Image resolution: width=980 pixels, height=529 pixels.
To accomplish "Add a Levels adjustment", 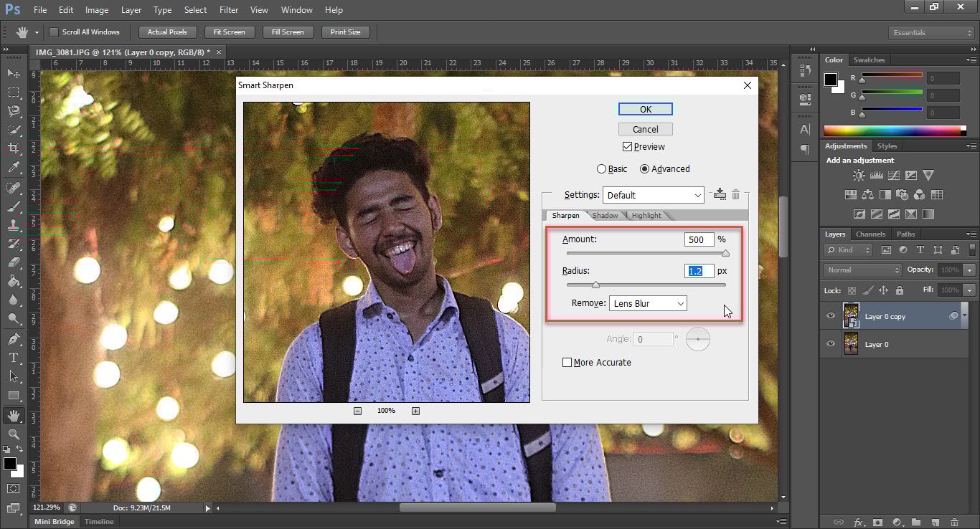I will pyautogui.click(x=876, y=175).
